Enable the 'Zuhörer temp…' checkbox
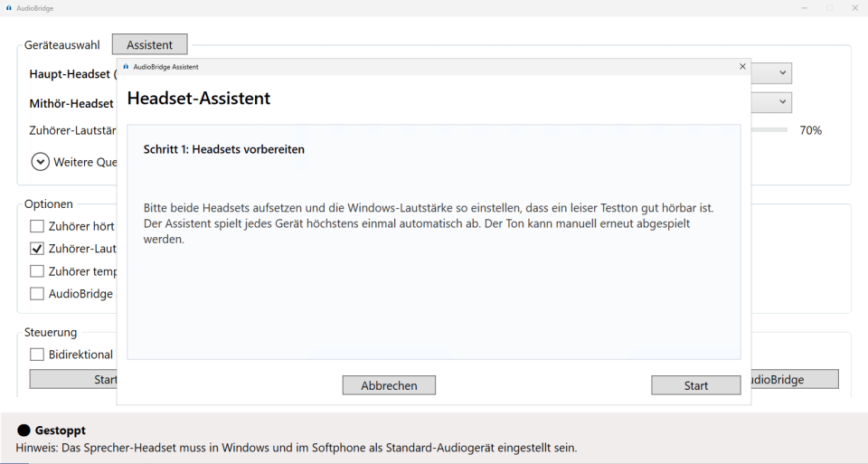This screenshot has width=868, height=464. [x=36, y=271]
